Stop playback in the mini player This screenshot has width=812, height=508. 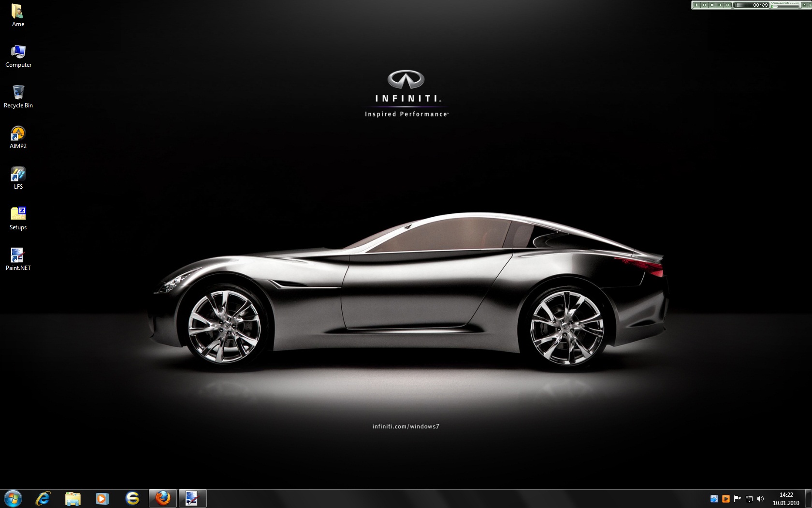pos(712,5)
